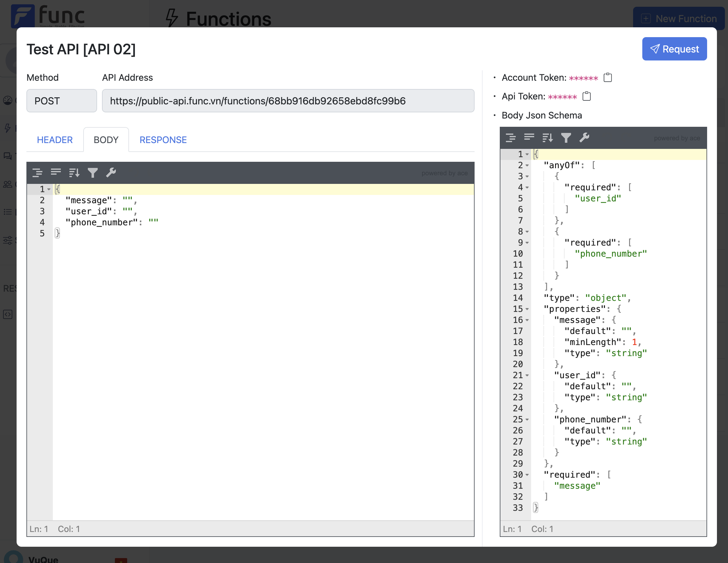The width and height of the screenshot is (728, 563).
Task: Click the powered by ace link in schema editor
Action: [677, 138]
